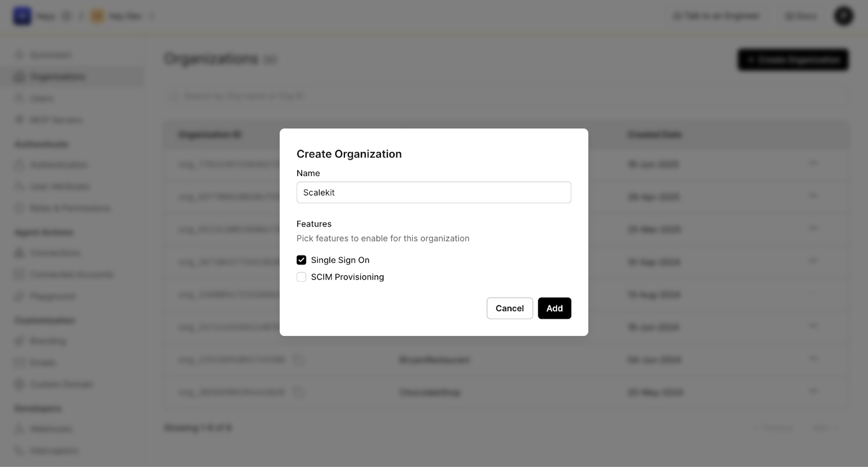868x467 pixels.
Task: Open Webhooks in the blurred sidebar
Action: [x=72, y=429]
